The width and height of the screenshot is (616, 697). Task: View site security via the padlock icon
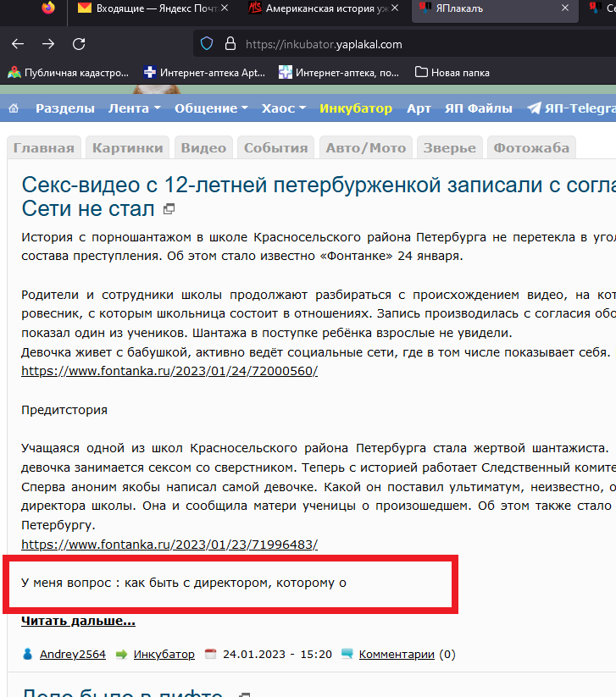coord(230,43)
